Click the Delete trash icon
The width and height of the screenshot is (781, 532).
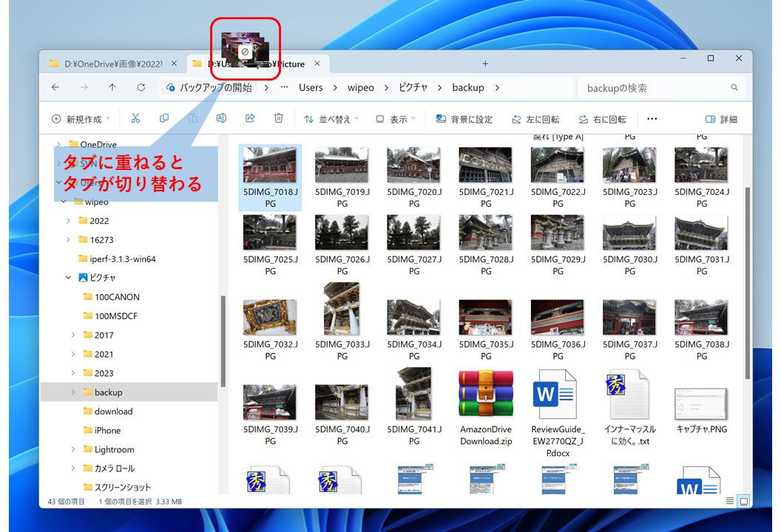click(x=278, y=118)
